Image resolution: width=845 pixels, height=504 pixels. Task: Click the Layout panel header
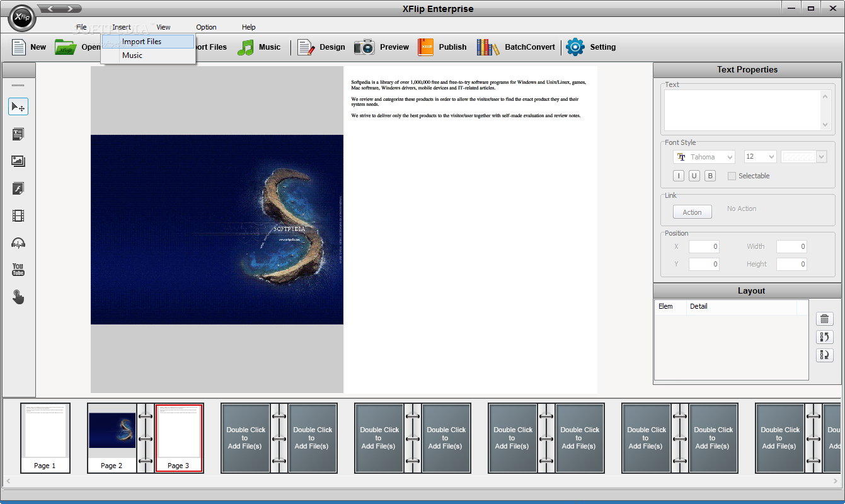click(747, 290)
